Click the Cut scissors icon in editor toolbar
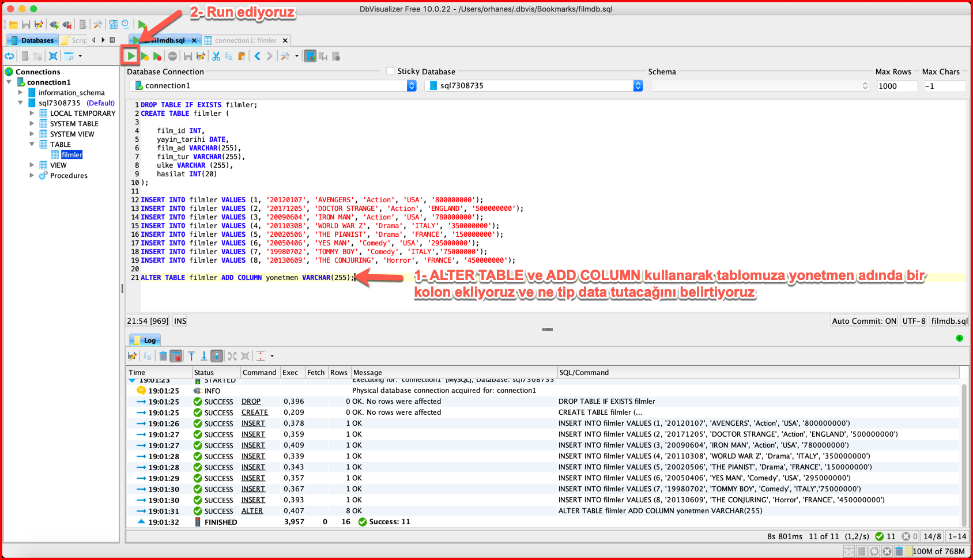Screen dimensions: 973x560 (x=216, y=56)
